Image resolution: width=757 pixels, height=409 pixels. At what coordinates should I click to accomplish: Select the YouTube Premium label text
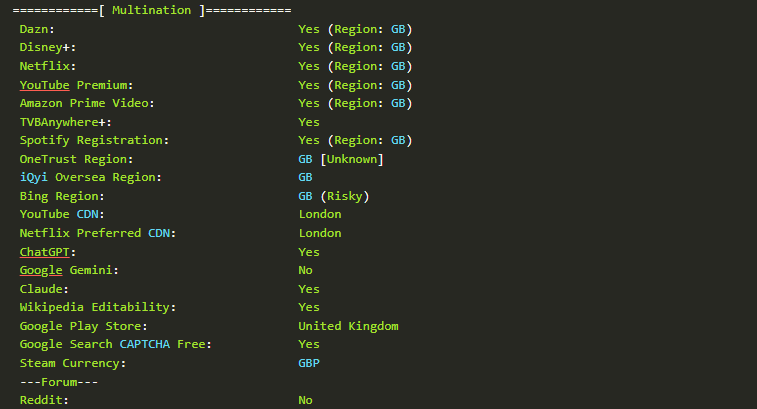[76, 85]
